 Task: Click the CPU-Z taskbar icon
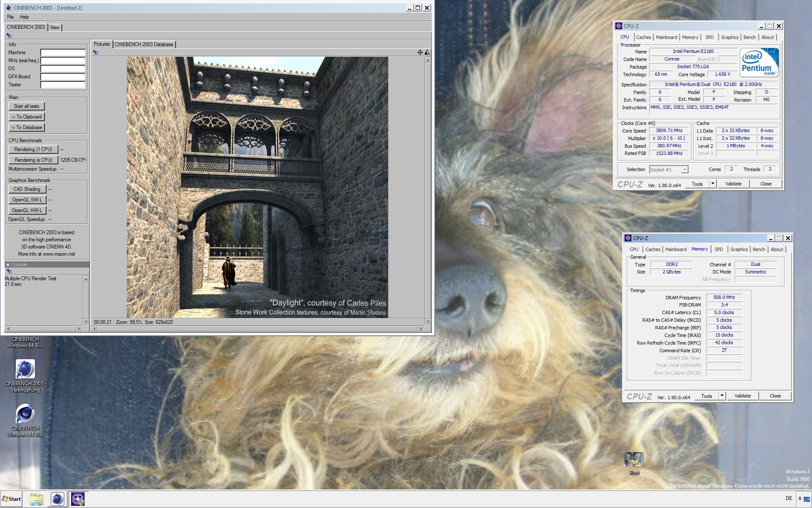(78, 500)
